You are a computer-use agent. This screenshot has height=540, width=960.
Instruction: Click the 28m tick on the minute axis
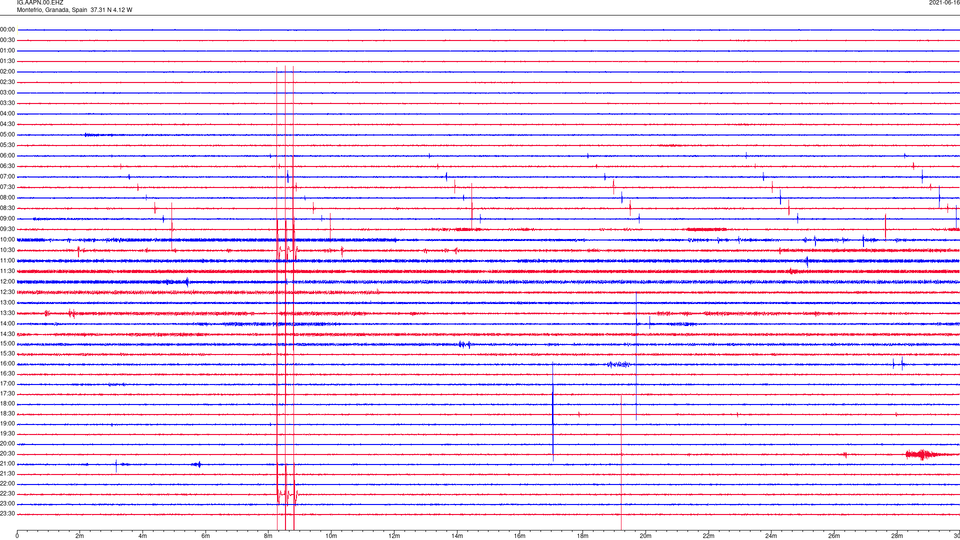pos(896,536)
